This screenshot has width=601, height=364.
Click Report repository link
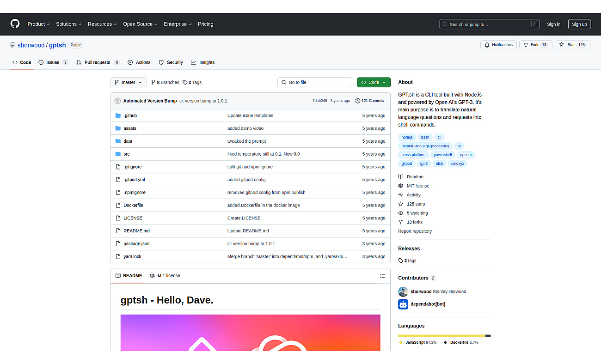click(x=415, y=231)
